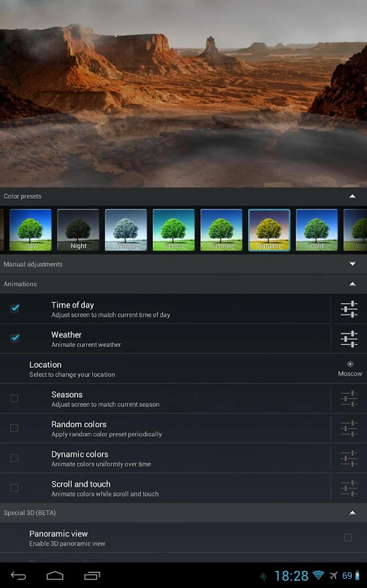Tap the airplane mode status icon

point(333,575)
